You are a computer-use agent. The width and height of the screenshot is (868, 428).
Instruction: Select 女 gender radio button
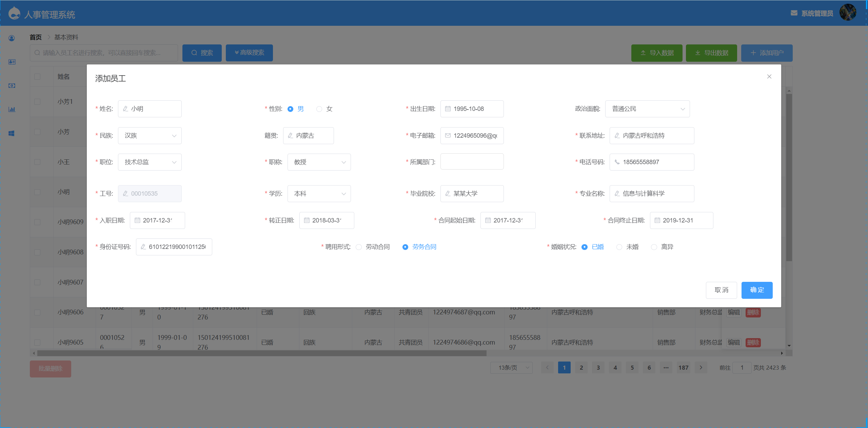tap(319, 109)
